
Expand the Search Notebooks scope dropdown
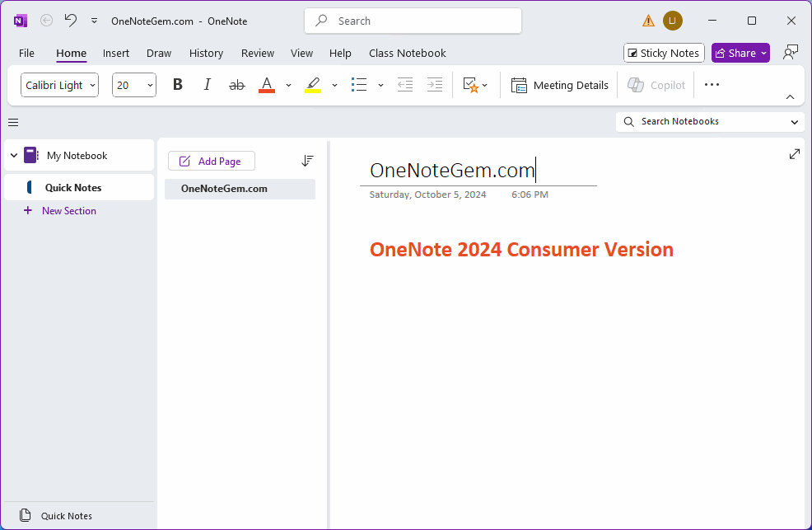795,122
